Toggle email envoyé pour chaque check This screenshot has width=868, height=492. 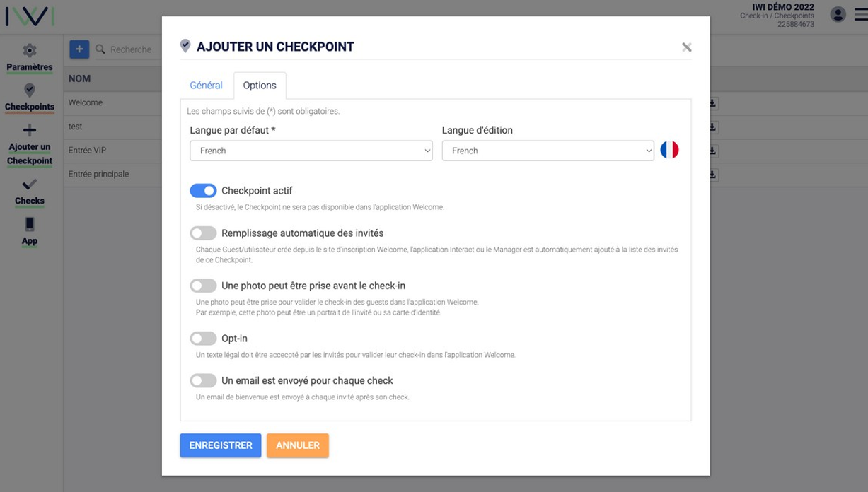coord(203,380)
